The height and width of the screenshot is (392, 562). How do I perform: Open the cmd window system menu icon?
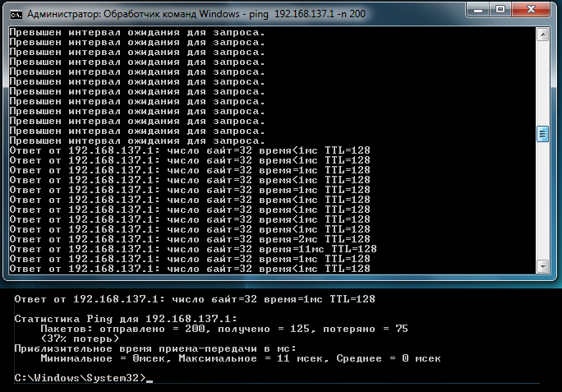16,15
